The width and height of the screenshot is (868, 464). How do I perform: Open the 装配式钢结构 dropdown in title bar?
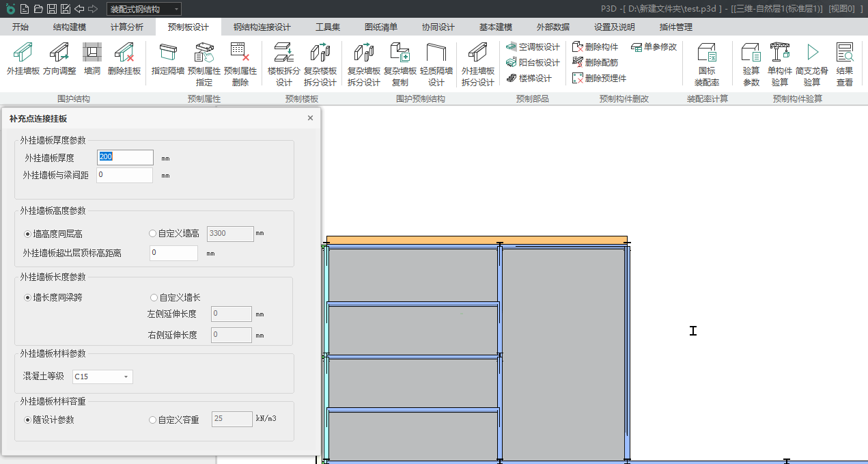click(144, 9)
